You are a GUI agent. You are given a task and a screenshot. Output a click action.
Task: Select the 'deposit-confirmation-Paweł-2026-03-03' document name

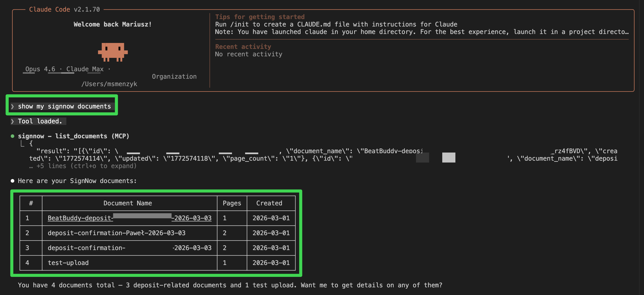(117, 233)
